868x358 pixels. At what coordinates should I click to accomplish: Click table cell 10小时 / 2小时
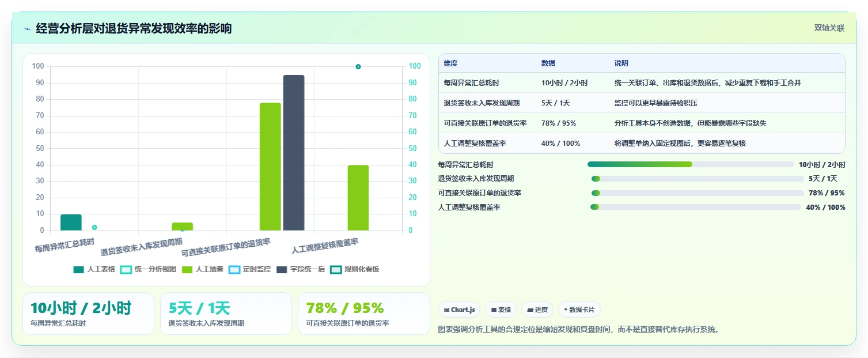pos(564,83)
